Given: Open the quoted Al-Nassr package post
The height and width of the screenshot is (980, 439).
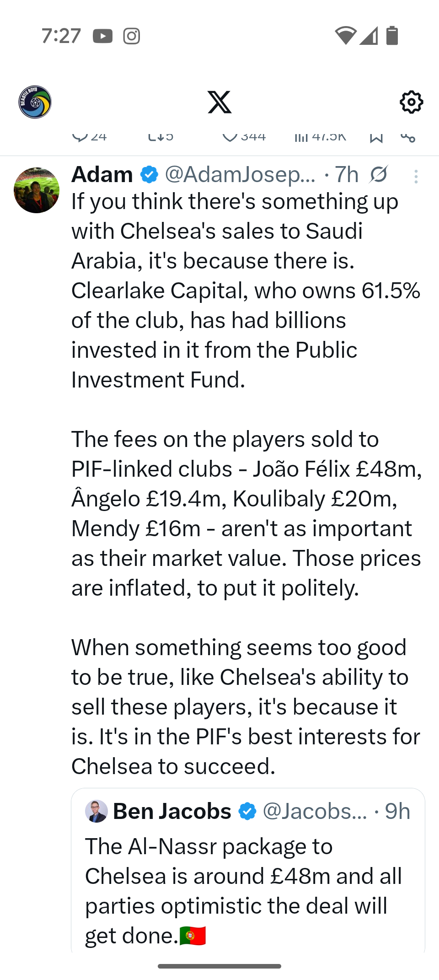Looking at the screenshot, I should [x=247, y=890].
